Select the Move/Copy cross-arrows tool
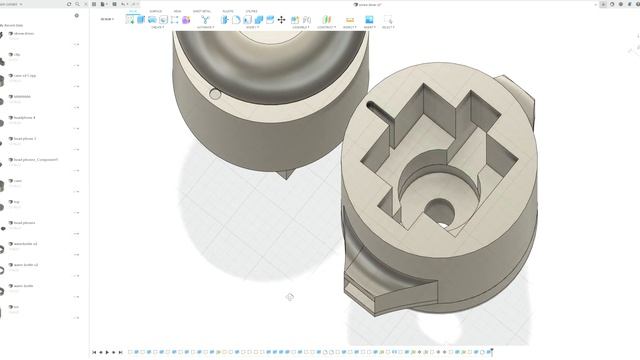Viewport: 640px width, 360px height. point(281,20)
